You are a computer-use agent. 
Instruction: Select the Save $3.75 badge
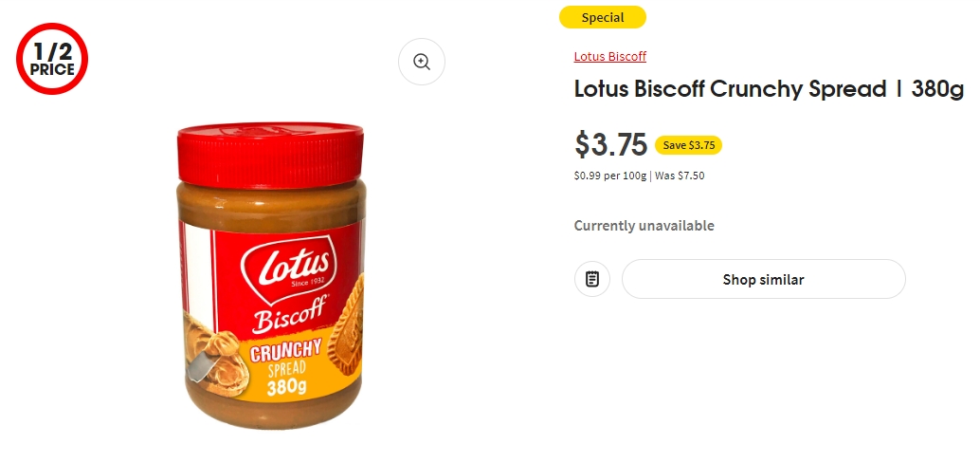[x=689, y=145]
